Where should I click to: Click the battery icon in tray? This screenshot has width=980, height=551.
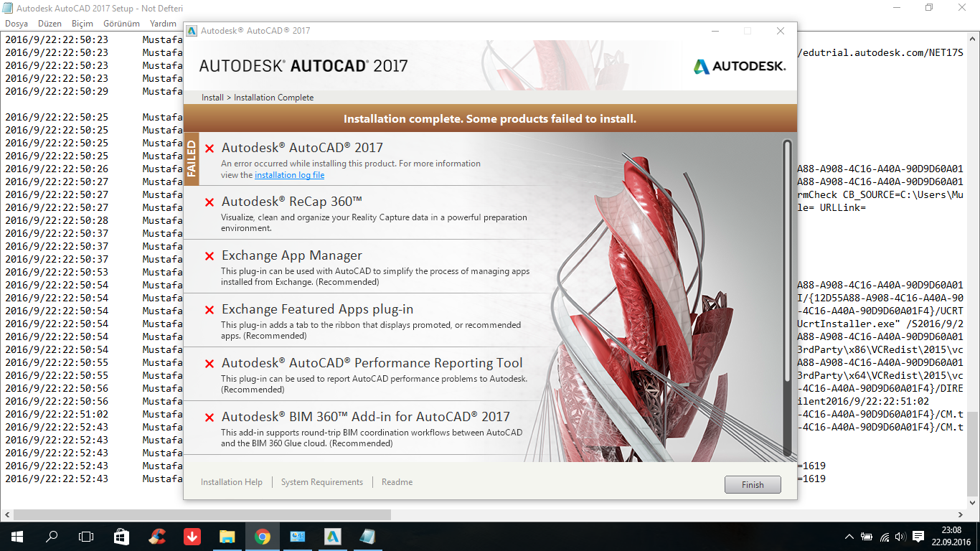point(867,537)
